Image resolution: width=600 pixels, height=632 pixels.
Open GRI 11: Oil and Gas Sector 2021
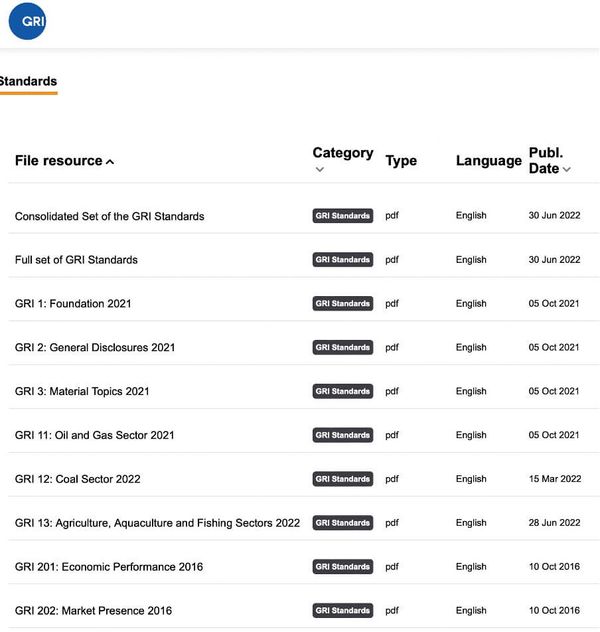[x=95, y=436]
